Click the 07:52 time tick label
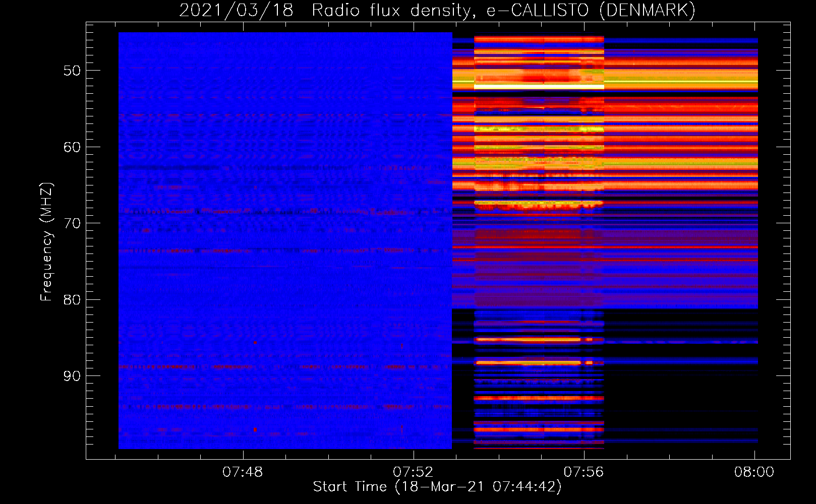 point(413,472)
